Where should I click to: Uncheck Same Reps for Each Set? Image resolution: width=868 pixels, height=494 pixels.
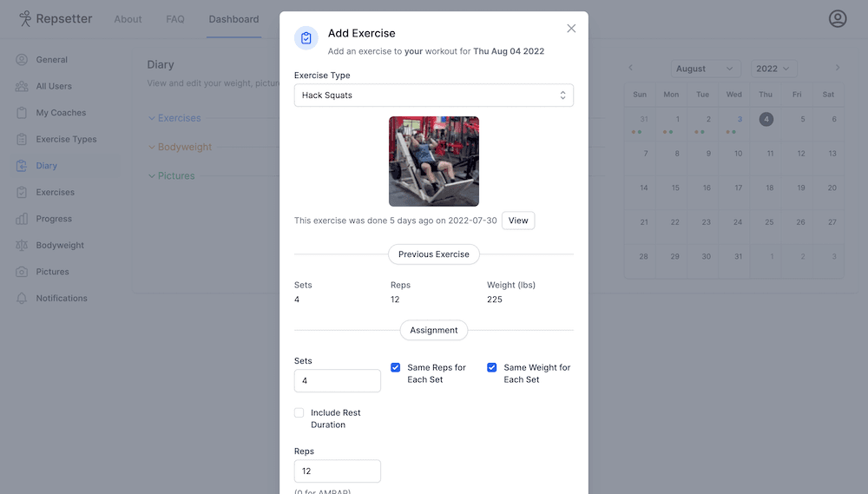[x=395, y=367]
